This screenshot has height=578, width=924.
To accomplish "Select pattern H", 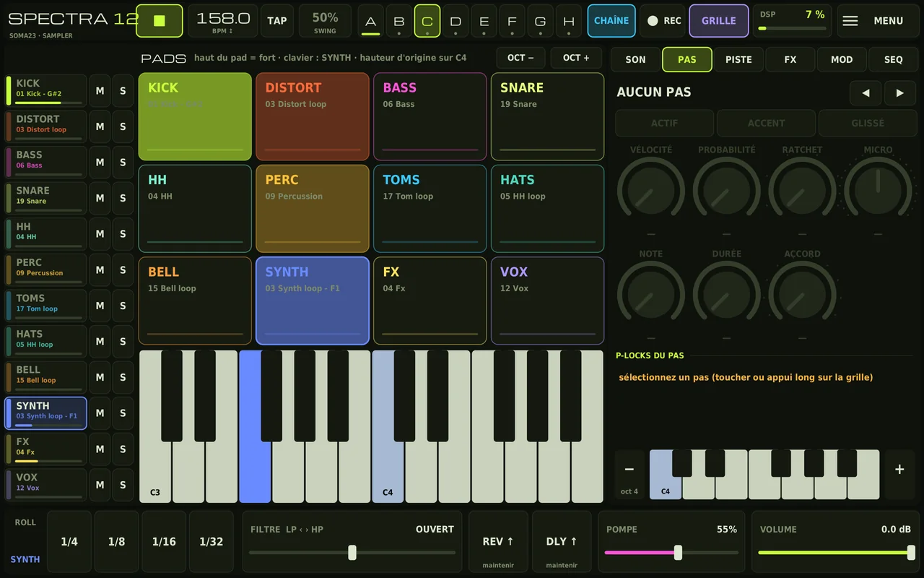I will 569,21.
